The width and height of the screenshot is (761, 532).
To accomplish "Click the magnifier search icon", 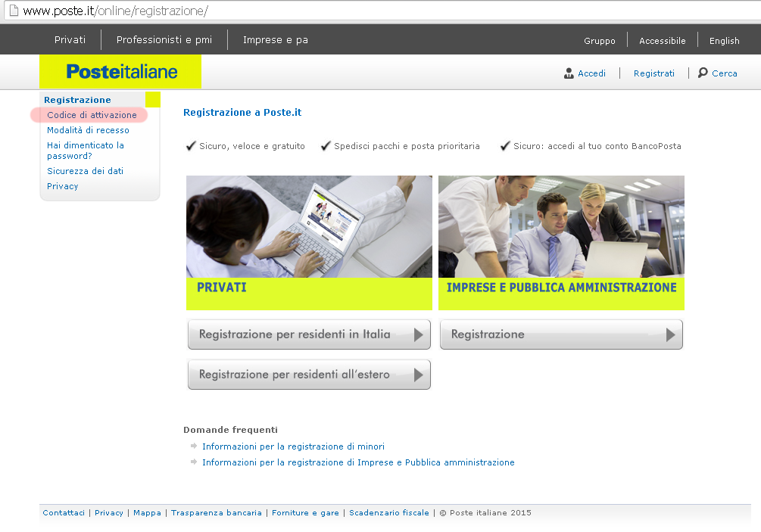I will tap(702, 73).
